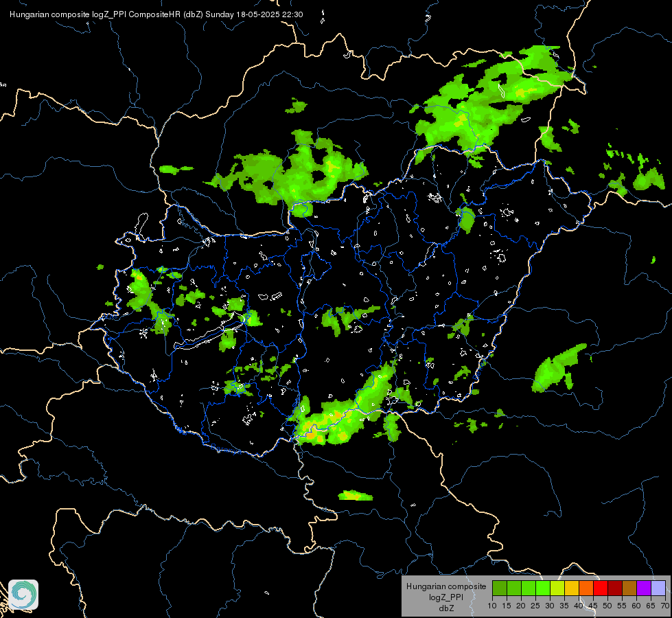Click the legend label 'Hungarian composite'

(446, 586)
